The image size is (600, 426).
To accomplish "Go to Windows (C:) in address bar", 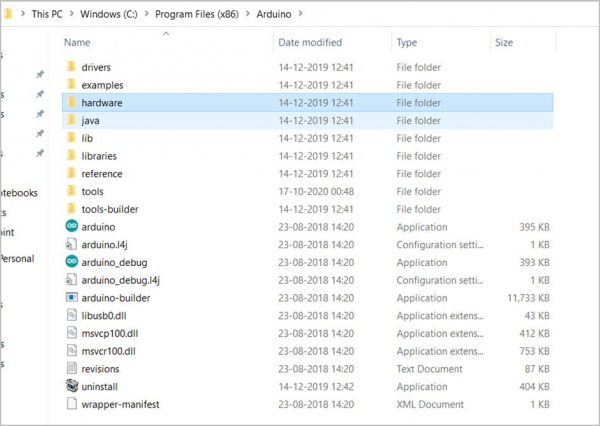I will [x=109, y=14].
